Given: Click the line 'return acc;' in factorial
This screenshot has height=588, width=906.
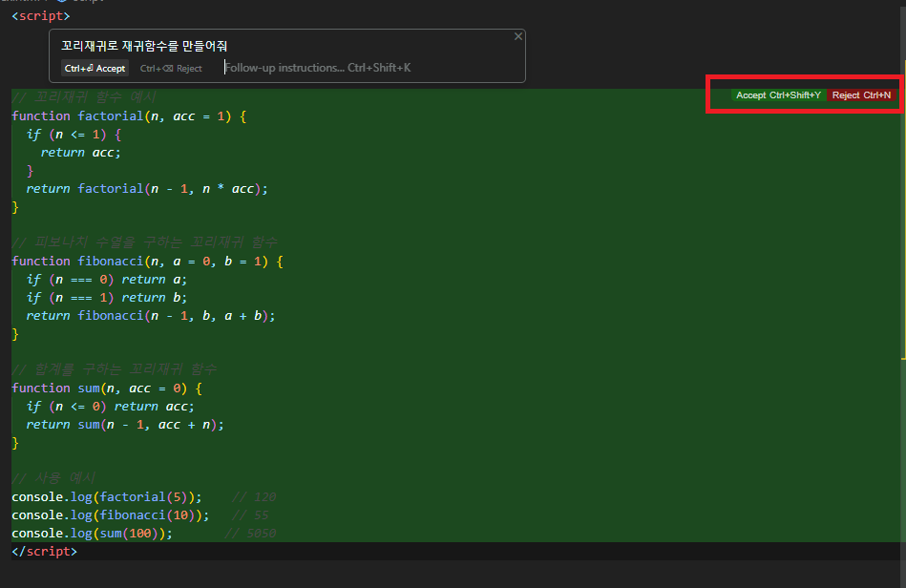Looking at the screenshot, I should point(80,153).
